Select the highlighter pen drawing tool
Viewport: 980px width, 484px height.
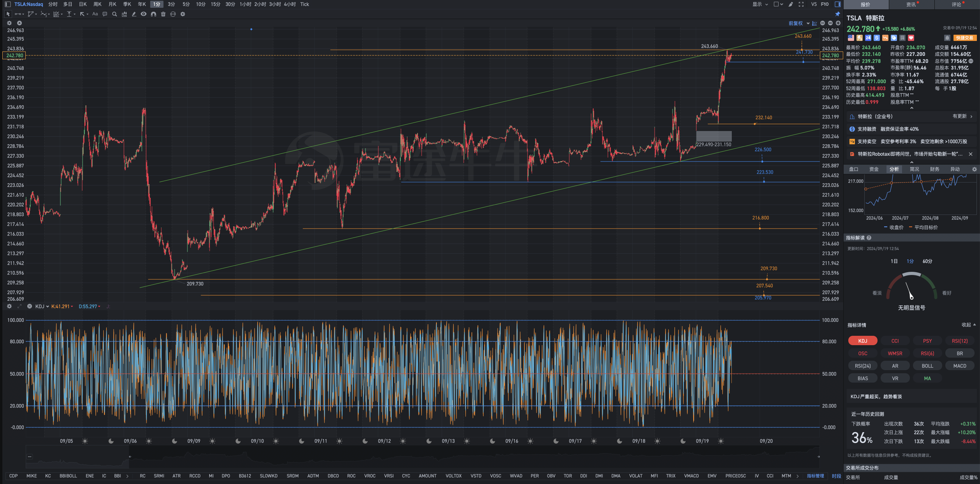(134, 14)
